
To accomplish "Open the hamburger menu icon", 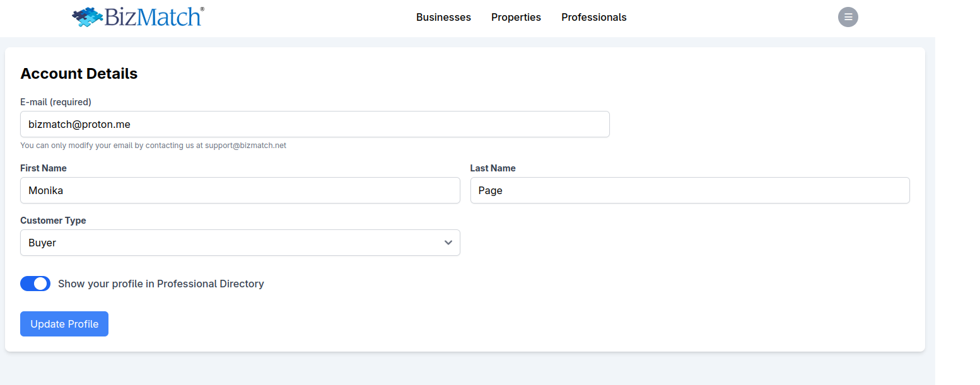I will 848,17.
